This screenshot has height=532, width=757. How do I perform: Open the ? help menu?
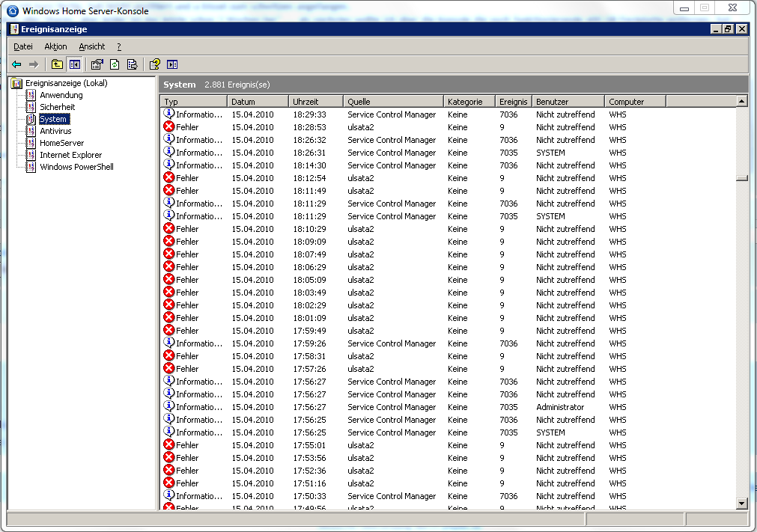[119, 47]
